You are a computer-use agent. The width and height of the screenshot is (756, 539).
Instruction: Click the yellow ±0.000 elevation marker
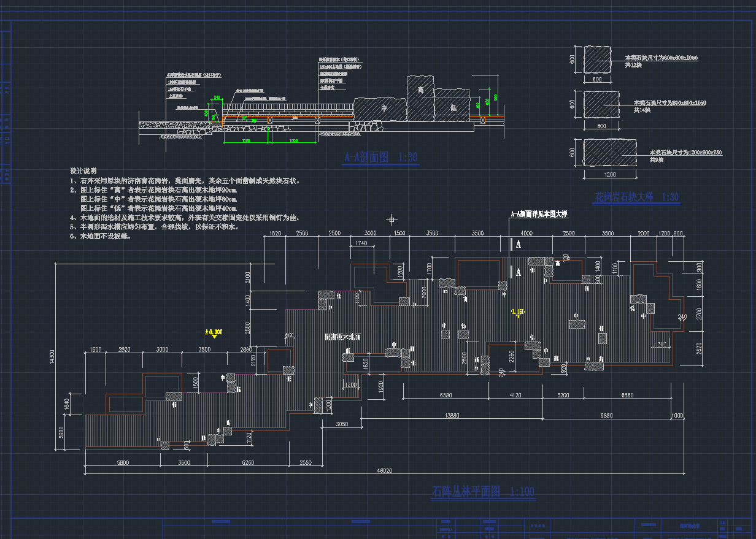(213, 332)
